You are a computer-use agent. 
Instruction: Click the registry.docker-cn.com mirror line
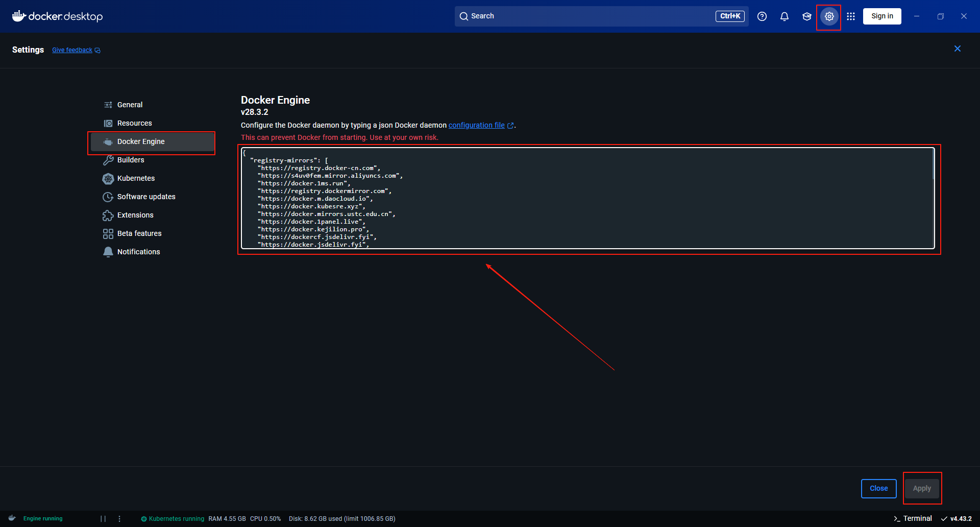pos(319,168)
